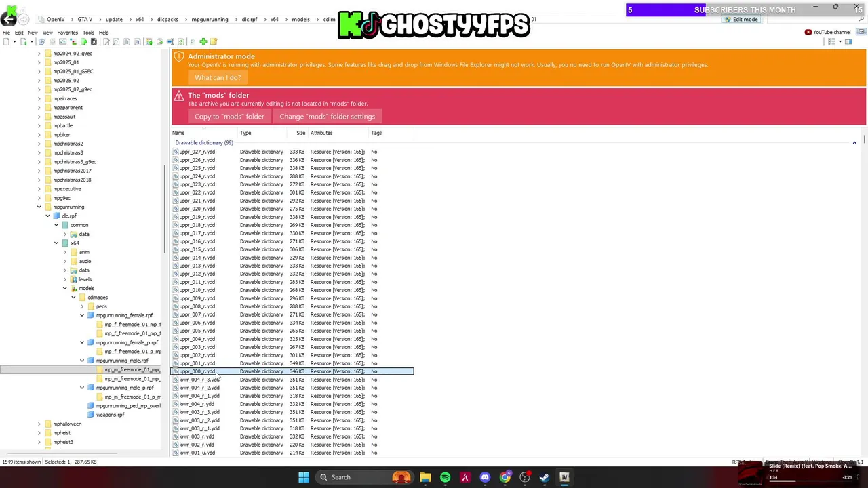
Task: Collapse the Drawable dictionary group arrow
Action: click(x=854, y=142)
